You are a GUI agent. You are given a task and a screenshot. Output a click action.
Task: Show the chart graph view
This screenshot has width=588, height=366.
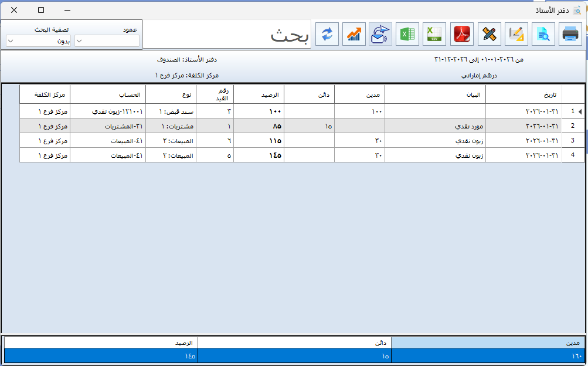pyautogui.click(x=354, y=34)
